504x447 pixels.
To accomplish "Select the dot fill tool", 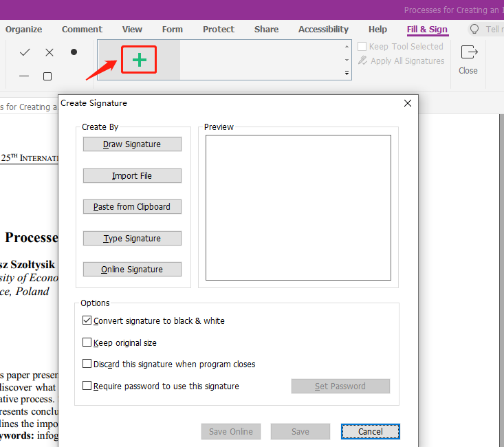I will (74, 52).
